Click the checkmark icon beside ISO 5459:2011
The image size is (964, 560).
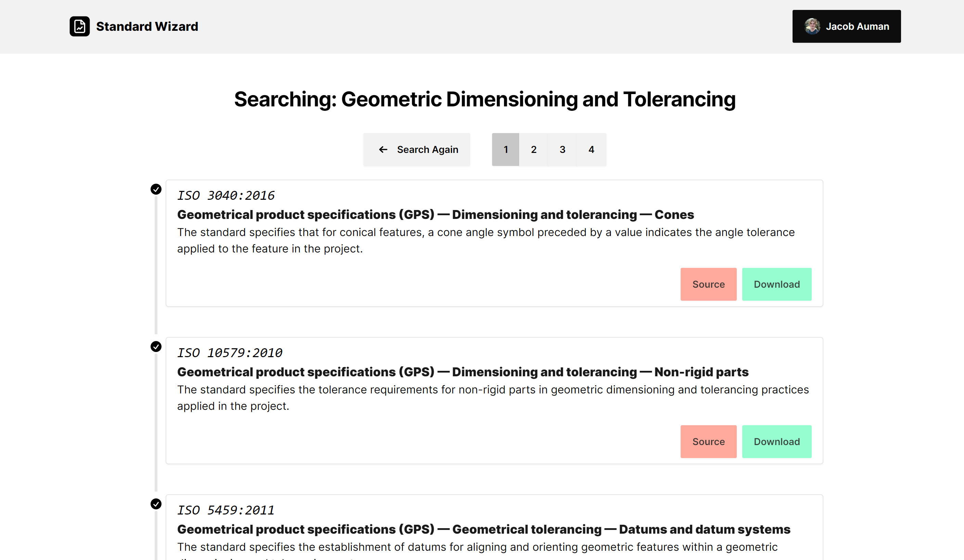156,504
